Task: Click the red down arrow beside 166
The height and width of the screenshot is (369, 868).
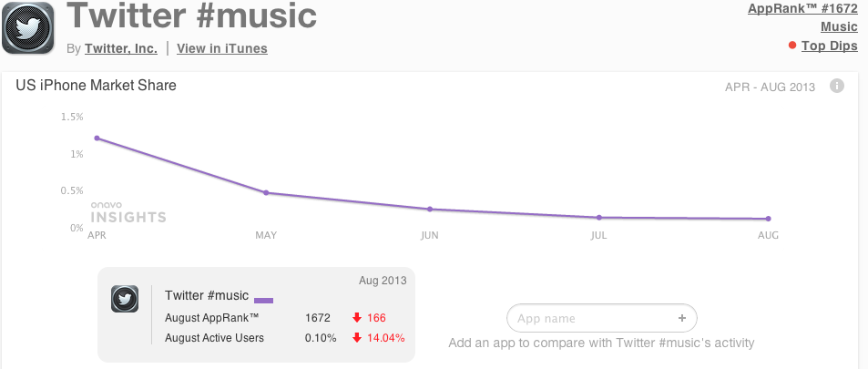Action: [x=357, y=318]
